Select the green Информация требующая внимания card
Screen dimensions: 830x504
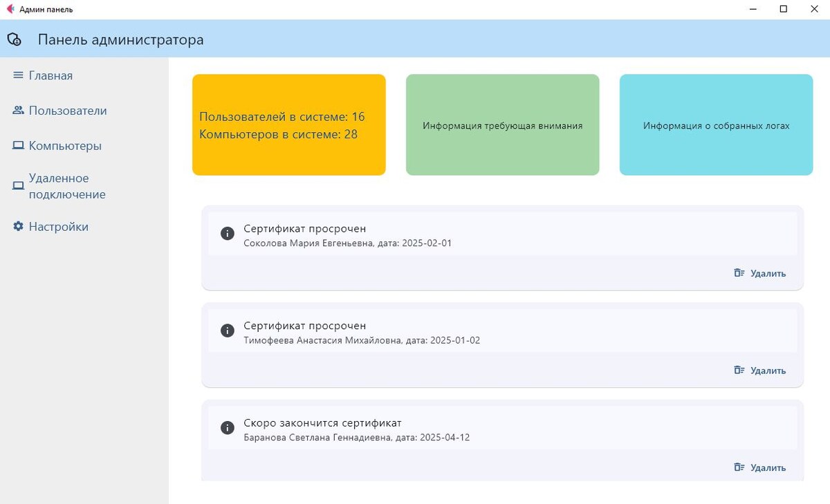(503, 125)
